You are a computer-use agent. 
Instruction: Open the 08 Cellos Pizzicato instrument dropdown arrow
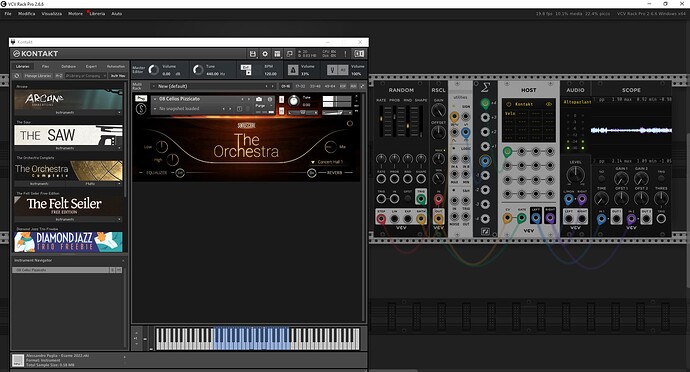(x=155, y=99)
